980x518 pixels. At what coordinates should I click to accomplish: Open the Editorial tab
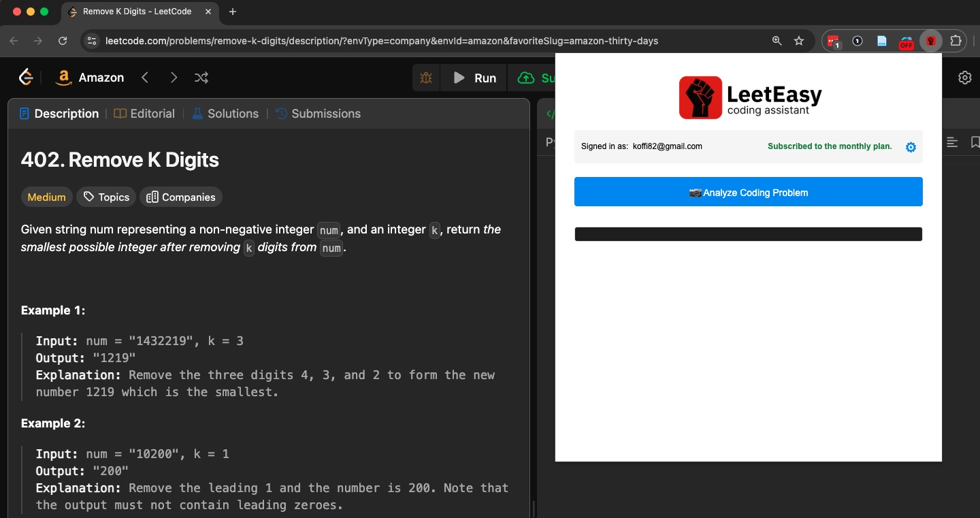click(144, 114)
